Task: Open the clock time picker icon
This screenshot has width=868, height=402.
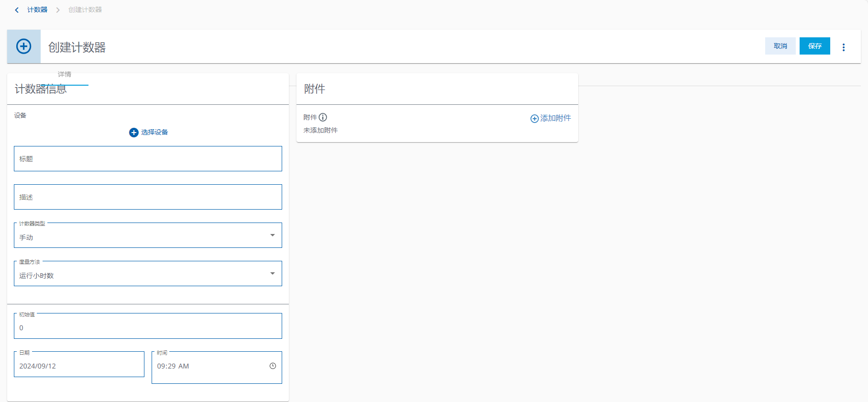Action: click(273, 366)
